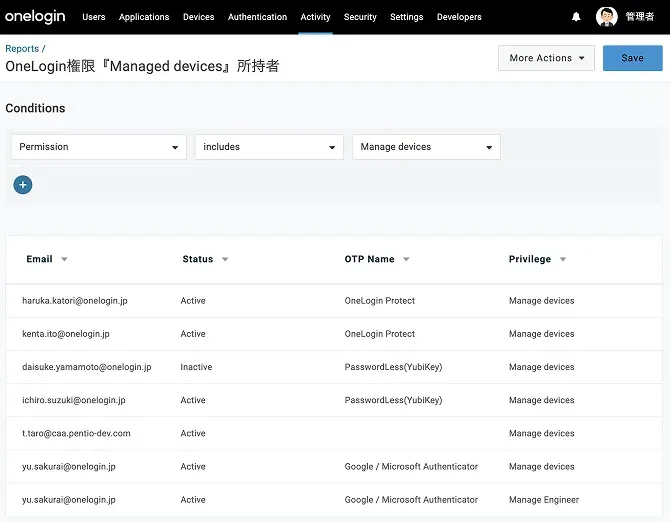Open the Permission condition dropdown

click(x=98, y=147)
